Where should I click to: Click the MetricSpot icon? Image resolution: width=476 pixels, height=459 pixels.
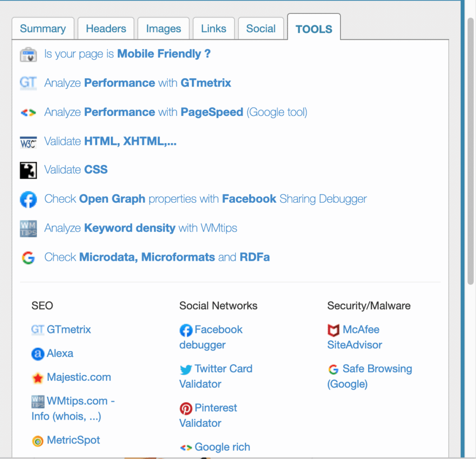(38, 441)
